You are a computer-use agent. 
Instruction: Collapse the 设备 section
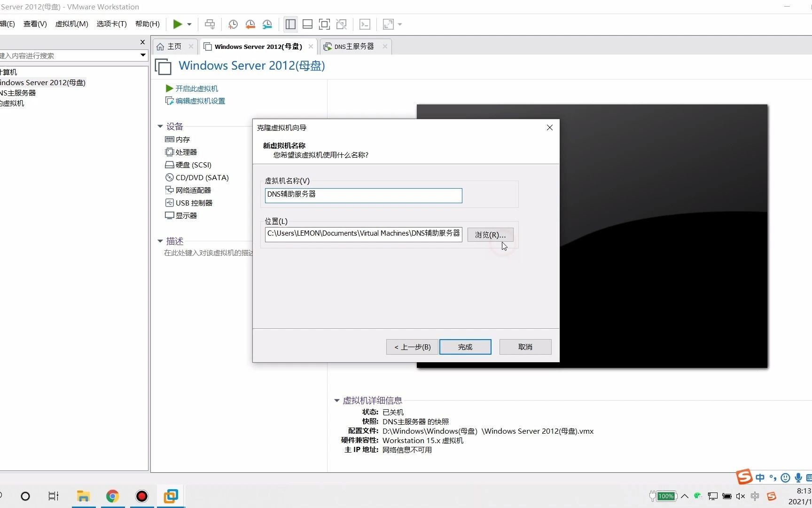(x=160, y=126)
